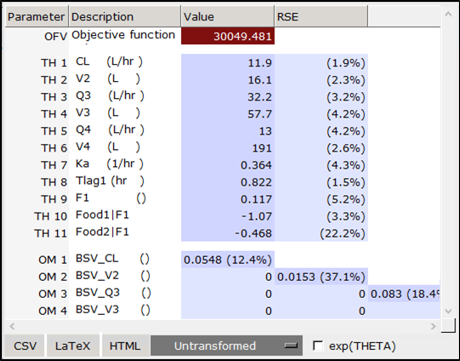
Task: Open the Untransformed dropdown
Action: click(227, 346)
